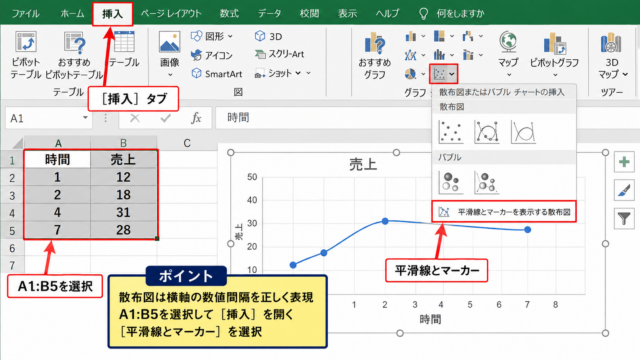Select scatter with smooth lines and markers
Image resolution: width=640 pixels, height=360 pixels.
point(487,132)
